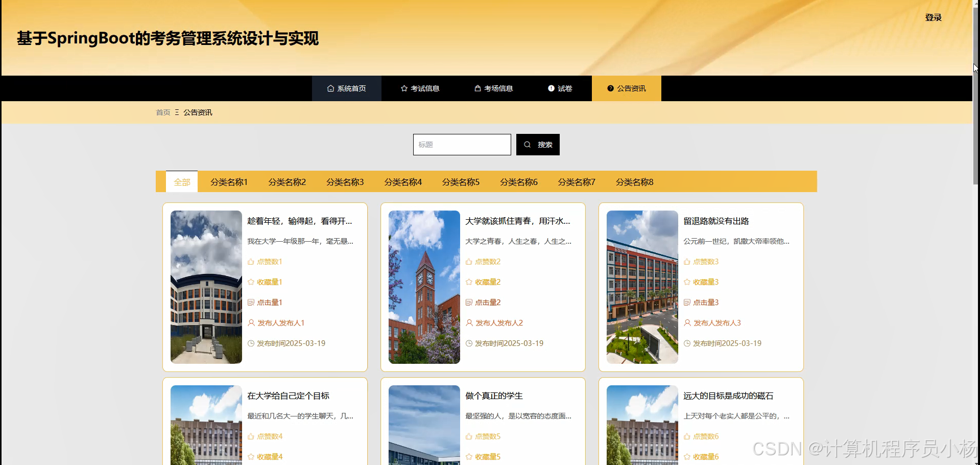Screen dimensions: 980x465
Task: Click summary text 公元前一世纪，凯撒大帝率领他...
Action: [736, 241]
